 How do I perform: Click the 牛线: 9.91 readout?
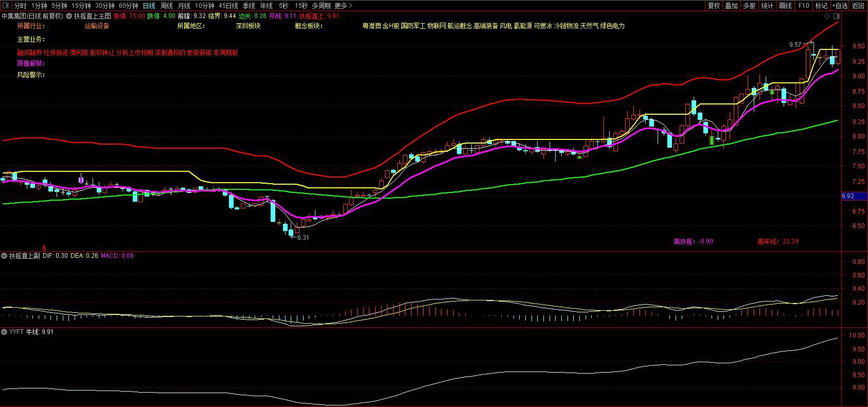coord(40,332)
